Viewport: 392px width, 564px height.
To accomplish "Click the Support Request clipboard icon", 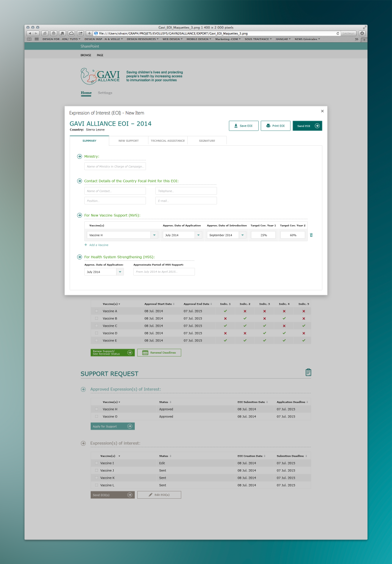I will click(308, 373).
